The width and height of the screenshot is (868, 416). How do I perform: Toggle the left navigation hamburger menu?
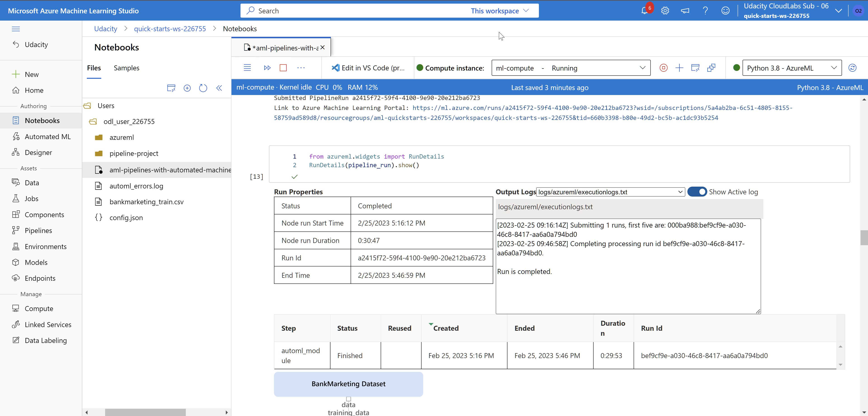(16, 29)
